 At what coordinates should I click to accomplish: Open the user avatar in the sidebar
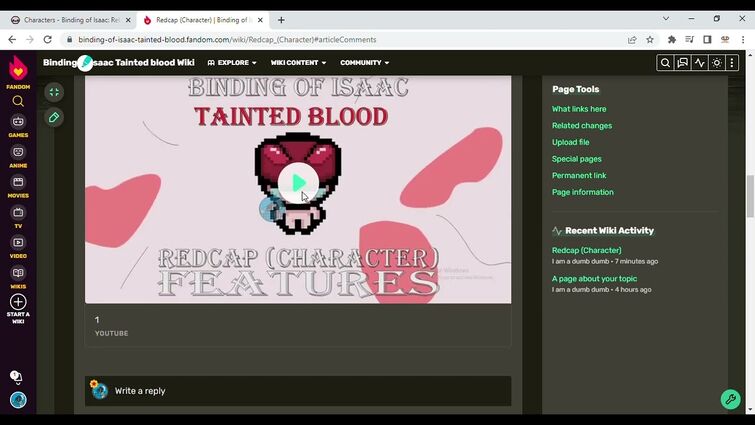click(x=18, y=400)
